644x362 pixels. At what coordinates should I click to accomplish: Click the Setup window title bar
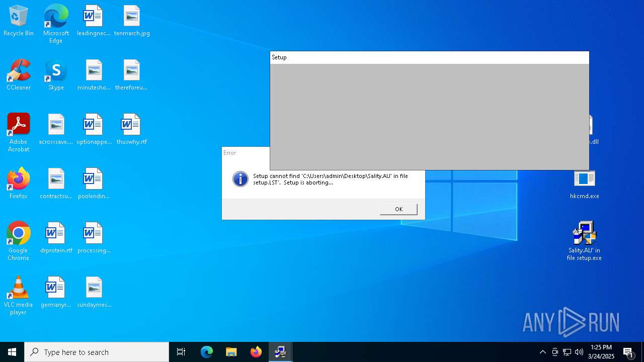(430, 57)
